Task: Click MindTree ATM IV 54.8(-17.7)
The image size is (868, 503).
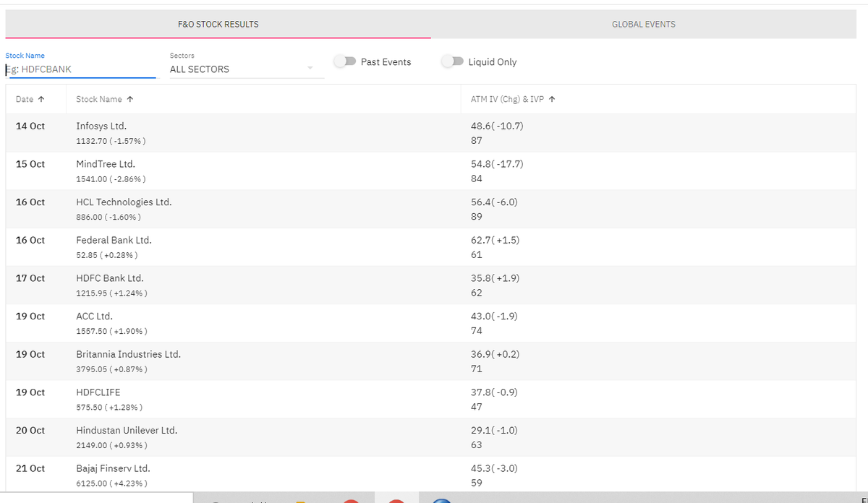Action: click(497, 164)
